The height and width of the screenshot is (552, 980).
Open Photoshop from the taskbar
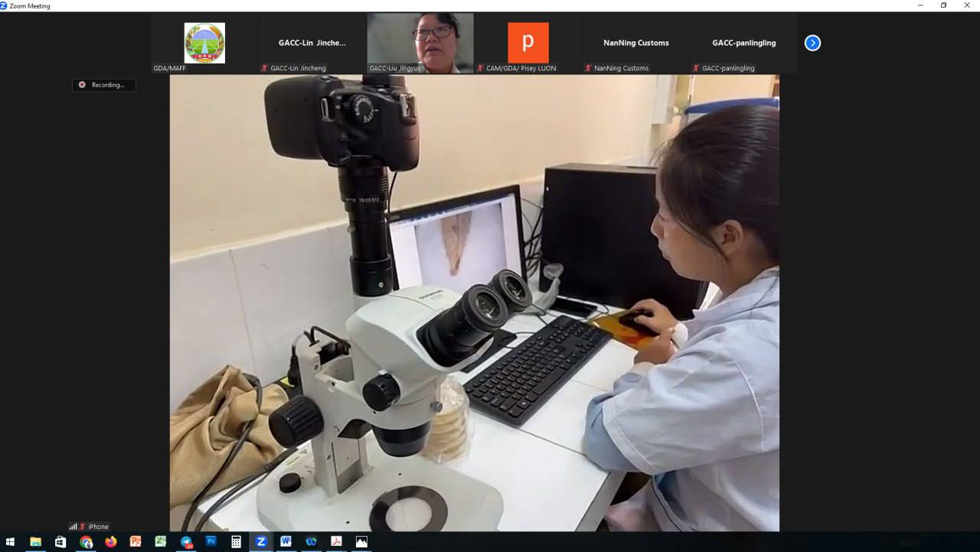(211, 542)
